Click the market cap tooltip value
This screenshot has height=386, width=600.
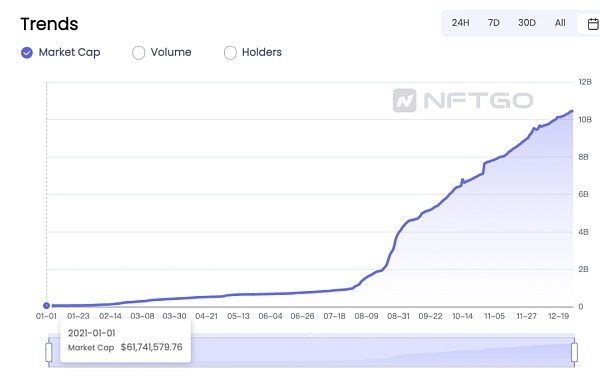pyautogui.click(x=152, y=347)
